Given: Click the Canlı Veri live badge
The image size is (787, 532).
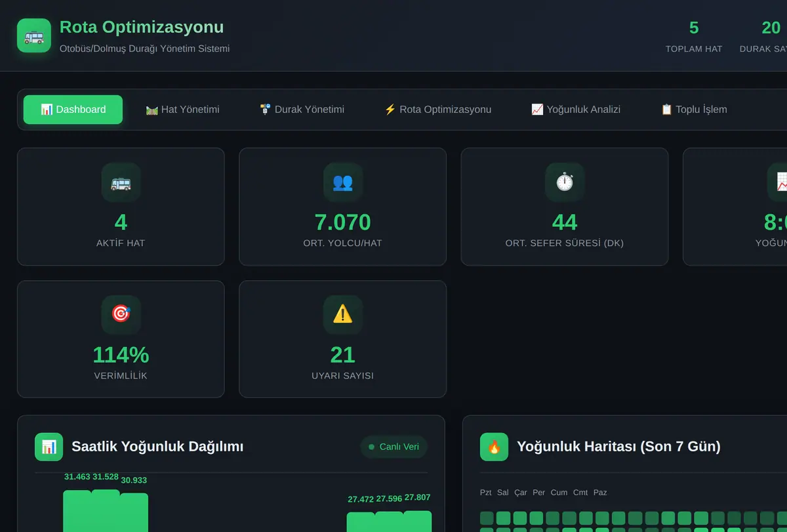Looking at the screenshot, I should click(x=393, y=447).
